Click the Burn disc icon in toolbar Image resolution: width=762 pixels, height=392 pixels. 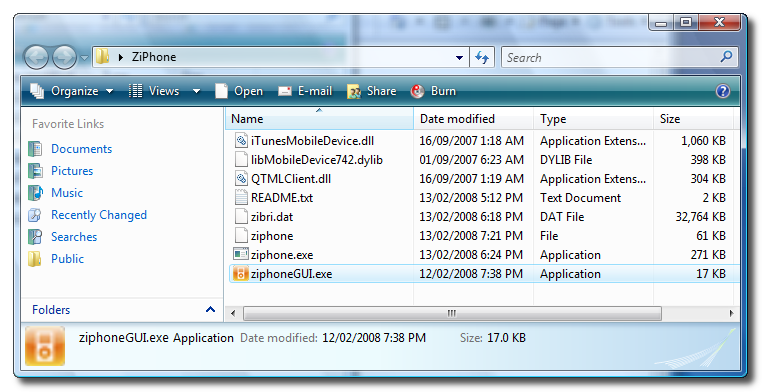tap(417, 91)
